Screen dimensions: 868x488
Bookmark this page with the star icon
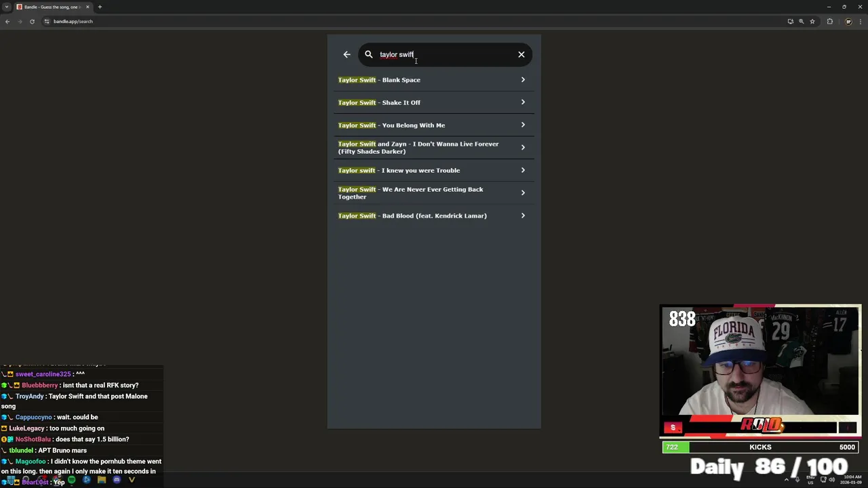pos(812,21)
